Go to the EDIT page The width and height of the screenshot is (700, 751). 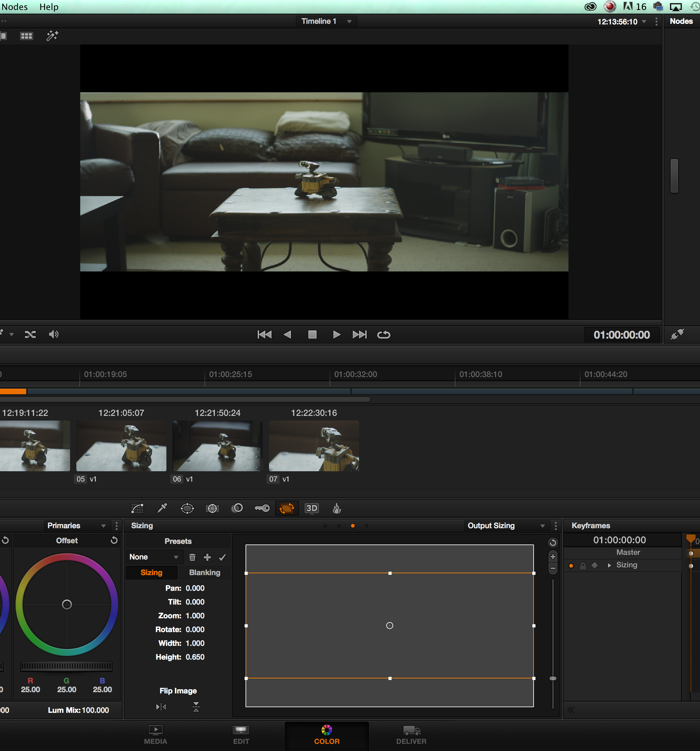241,735
